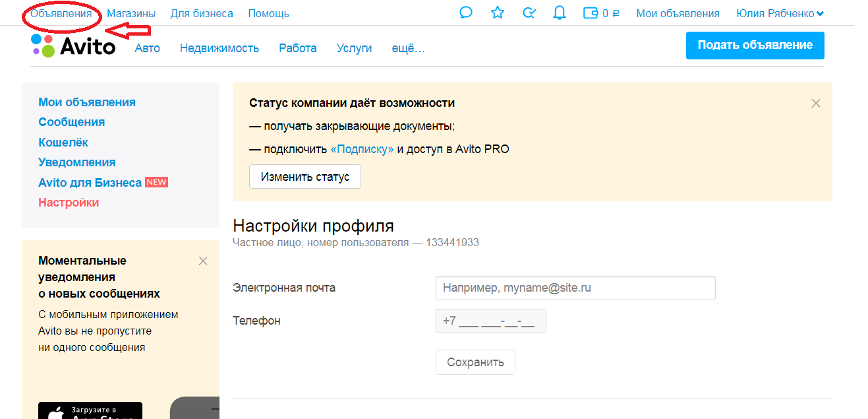Go to Работа category

(x=298, y=48)
